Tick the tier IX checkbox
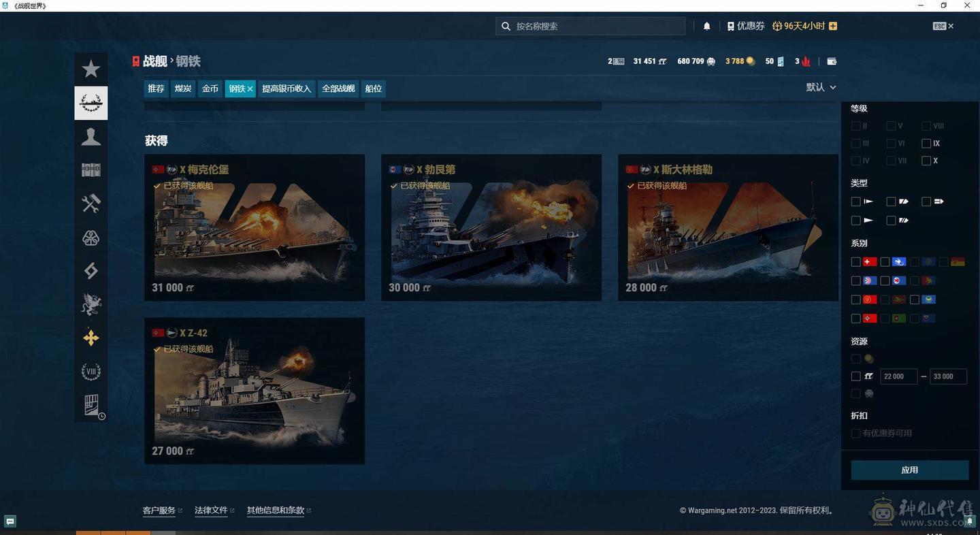The height and width of the screenshot is (535, 980). [x=926, y=144]
